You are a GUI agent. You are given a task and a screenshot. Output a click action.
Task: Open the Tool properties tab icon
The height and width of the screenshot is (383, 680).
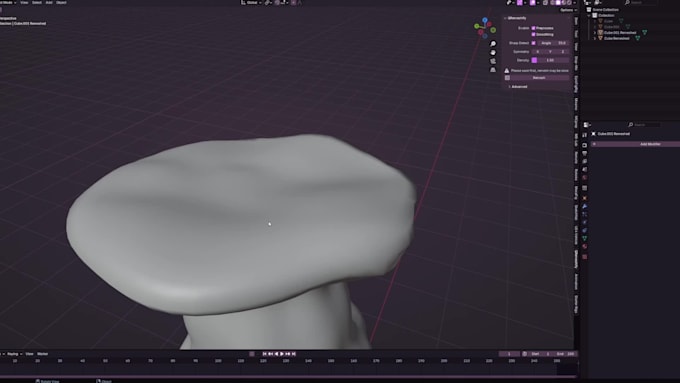point(585,135)
